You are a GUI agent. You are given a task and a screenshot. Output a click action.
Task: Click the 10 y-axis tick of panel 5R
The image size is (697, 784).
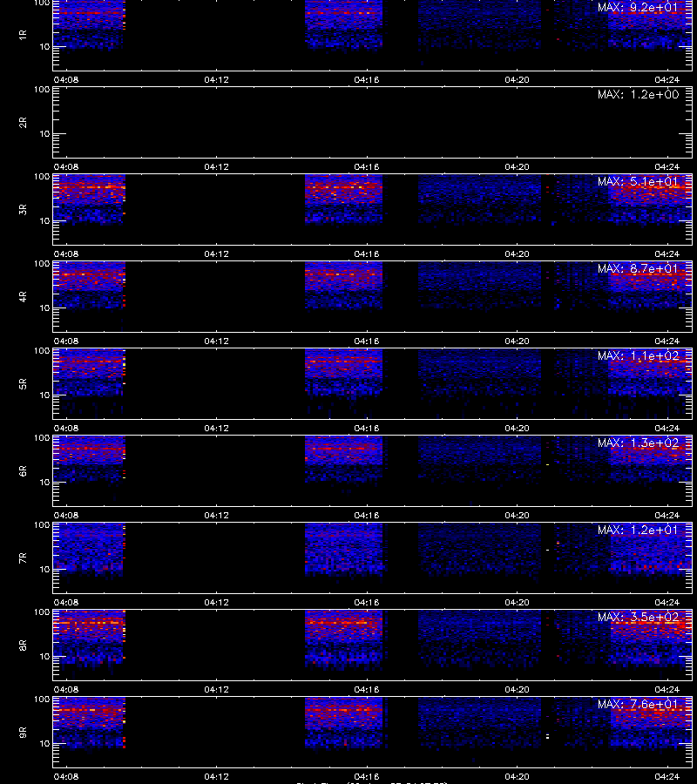[44, 395]
